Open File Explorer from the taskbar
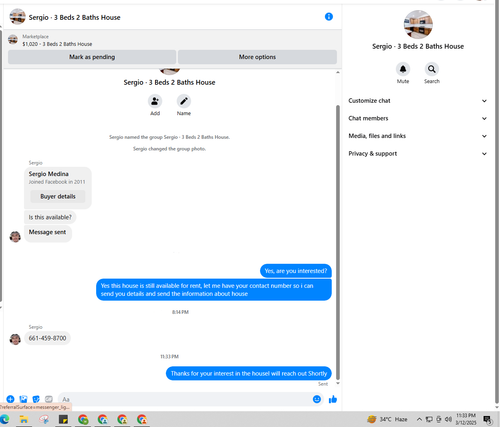 (24, 419)
